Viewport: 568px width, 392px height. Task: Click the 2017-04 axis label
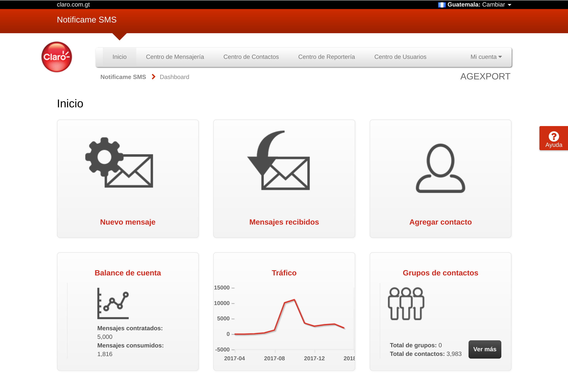click(x=234, y=358)
